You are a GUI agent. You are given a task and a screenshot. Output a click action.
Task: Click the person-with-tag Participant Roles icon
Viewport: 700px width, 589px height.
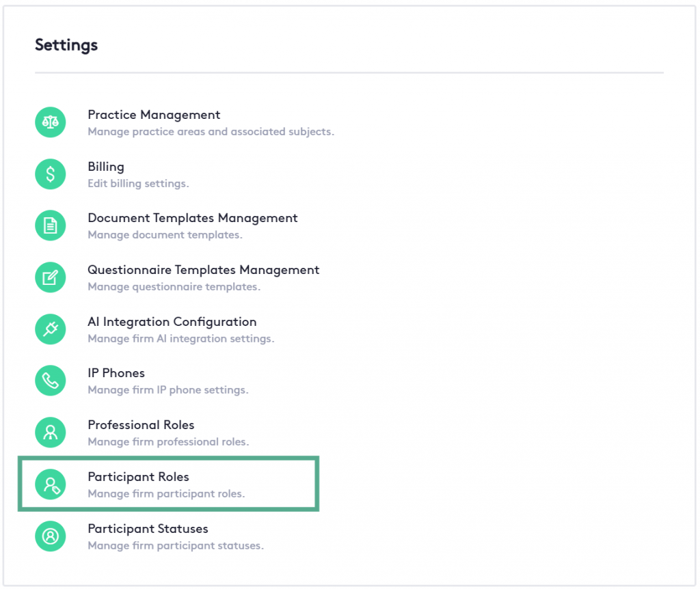click(51, 484)
